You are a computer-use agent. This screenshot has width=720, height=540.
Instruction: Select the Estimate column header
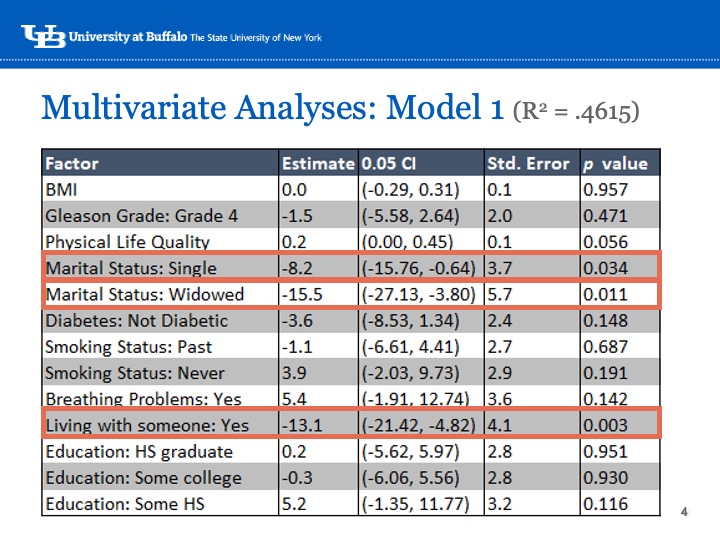318,163
